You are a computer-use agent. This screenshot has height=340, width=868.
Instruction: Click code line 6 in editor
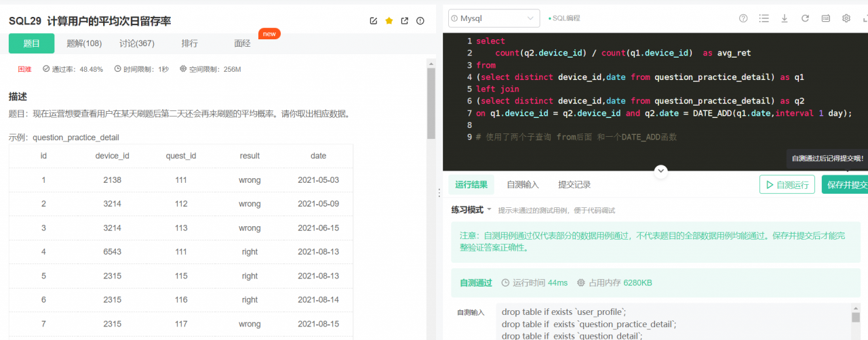pos(640,102)
